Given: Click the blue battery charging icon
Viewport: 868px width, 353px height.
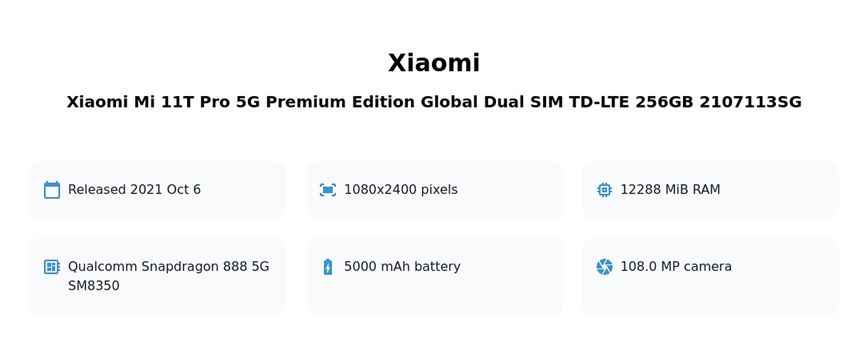Looking at the screenshot, I should [328, 267].
